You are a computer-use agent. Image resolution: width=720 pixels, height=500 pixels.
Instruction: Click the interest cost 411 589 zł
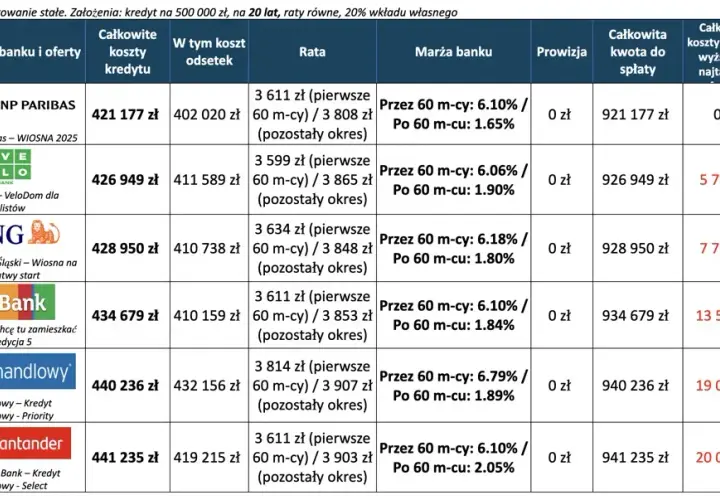coord(207,180)
